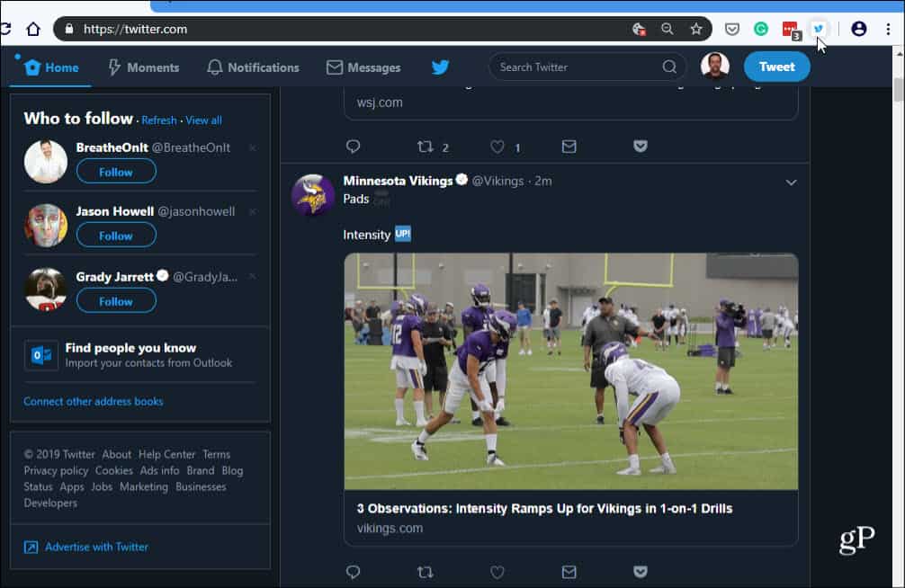905x588 pixels.
Task: Open BreatheOnIt's profile picture
Action: [46, 162]
